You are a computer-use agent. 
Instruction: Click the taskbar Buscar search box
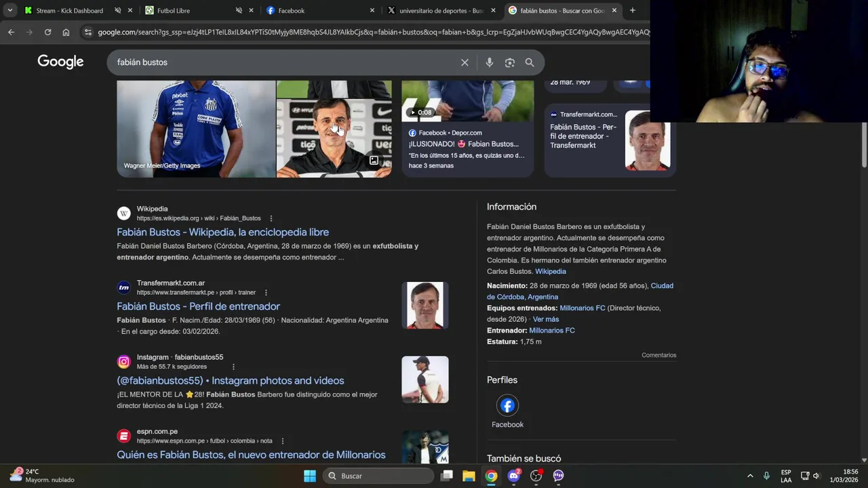point(378,476)
